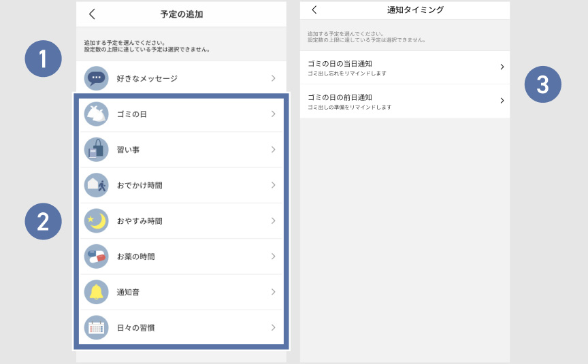Go back from the 予定の追加 screen
The height and width of the screenshot is (364, 588).
coord(92,14)
